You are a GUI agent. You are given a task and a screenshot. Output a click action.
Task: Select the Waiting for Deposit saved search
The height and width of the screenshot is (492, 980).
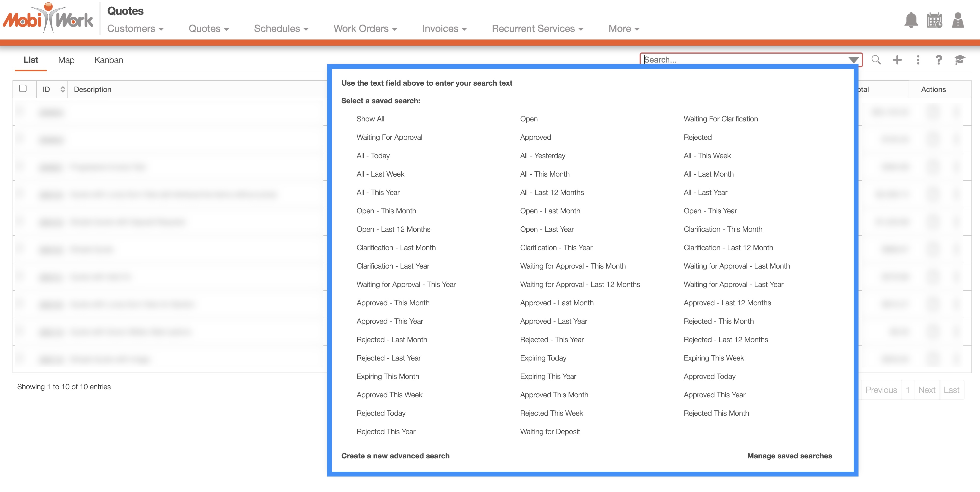(x=550, y=432)
